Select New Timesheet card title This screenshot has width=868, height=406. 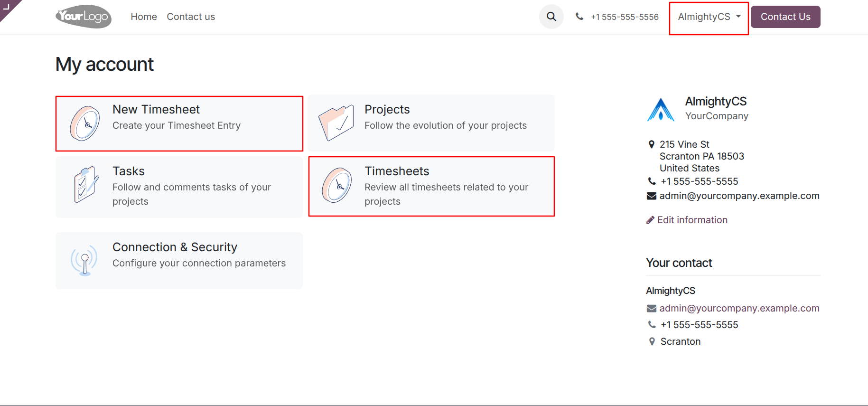pos(156,109)
